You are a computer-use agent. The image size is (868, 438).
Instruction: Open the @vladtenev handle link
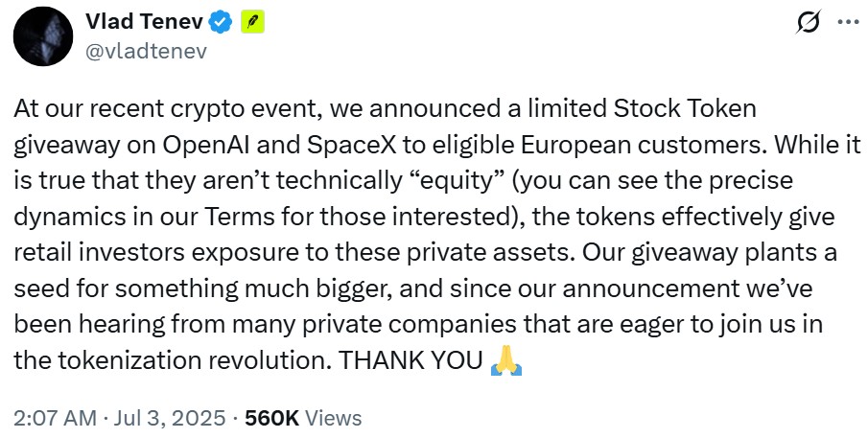click(x=146, y=51)
